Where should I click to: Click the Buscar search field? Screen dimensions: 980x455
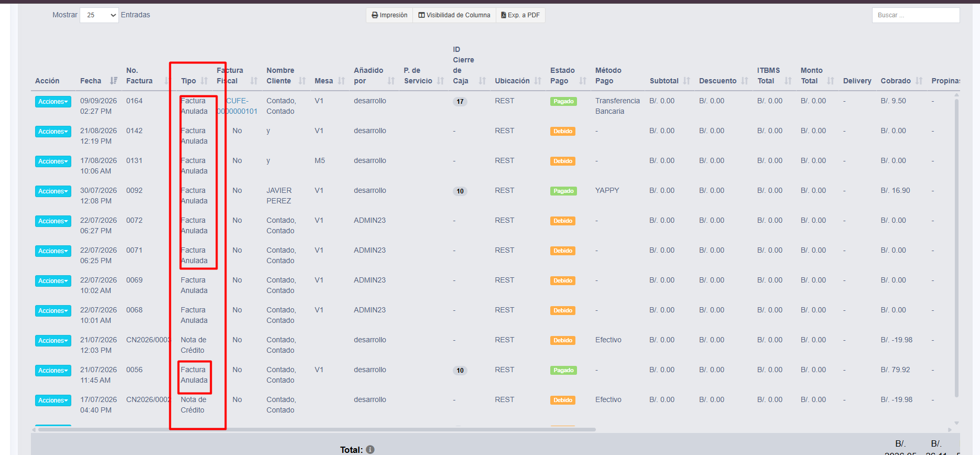pos(916,15)
